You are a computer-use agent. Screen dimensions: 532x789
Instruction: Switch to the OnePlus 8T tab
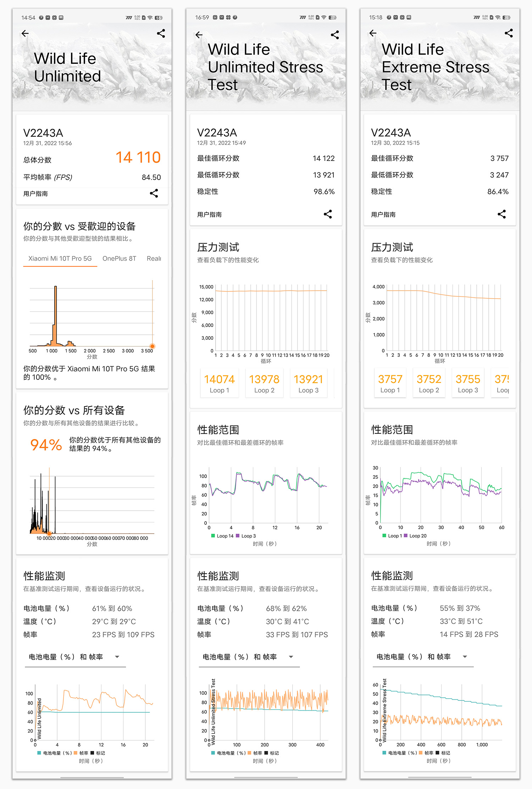(120, 259)
